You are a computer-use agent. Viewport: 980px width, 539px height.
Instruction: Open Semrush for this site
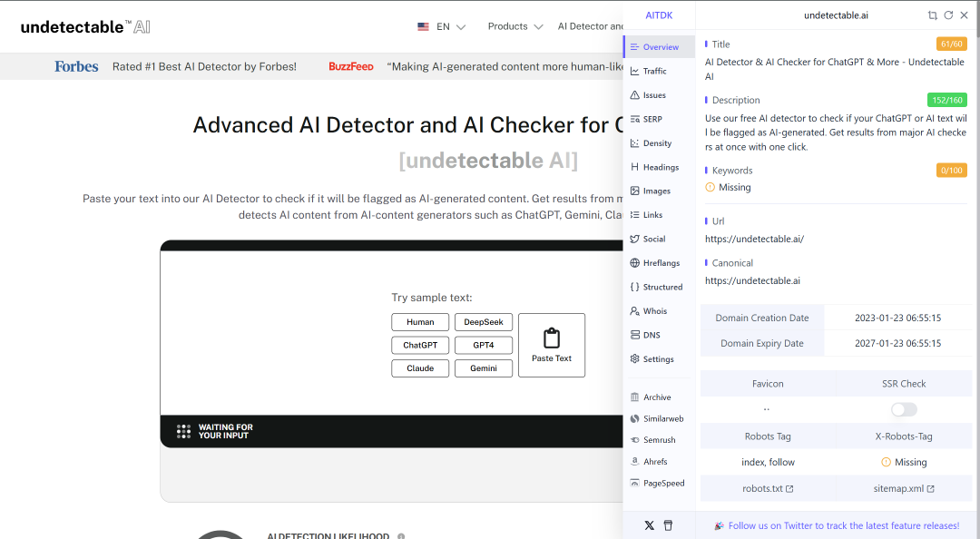(x=660, y=440)
